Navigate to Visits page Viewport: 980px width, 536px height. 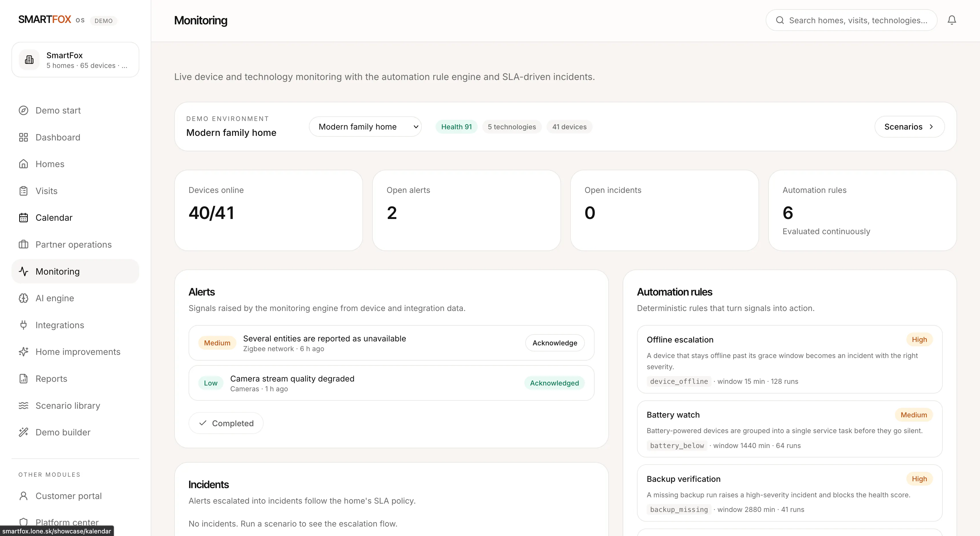[75, 191]
